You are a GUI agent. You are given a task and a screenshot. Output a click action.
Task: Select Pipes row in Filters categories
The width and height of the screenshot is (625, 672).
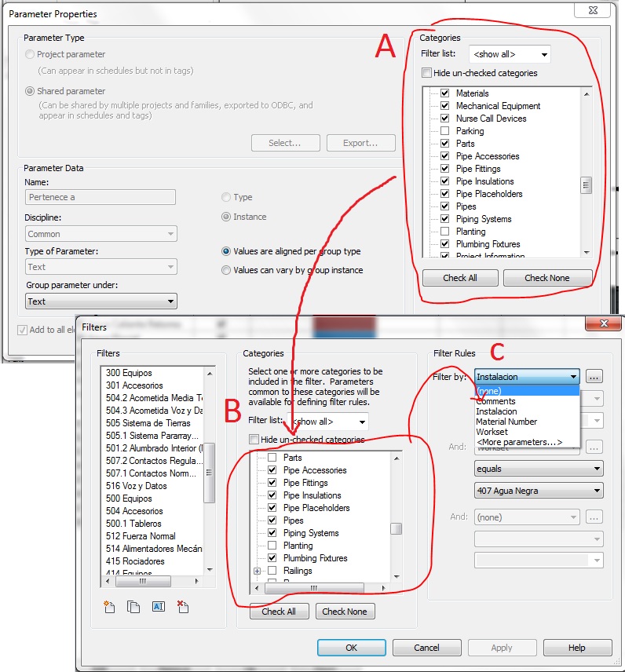(x=293, y=520)
